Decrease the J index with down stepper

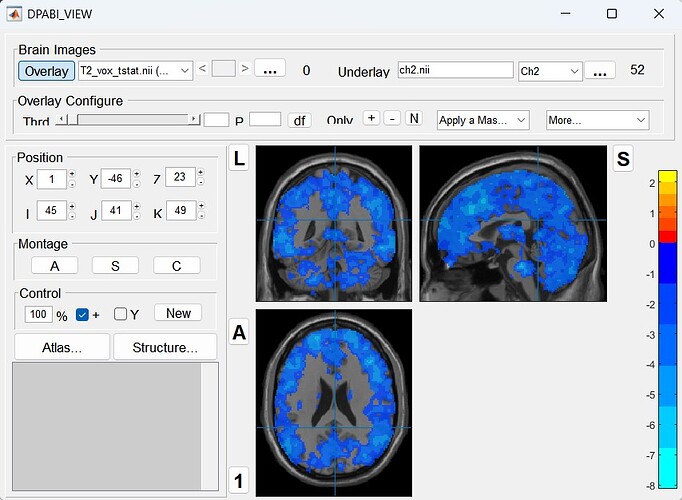[x=137, y=216]
